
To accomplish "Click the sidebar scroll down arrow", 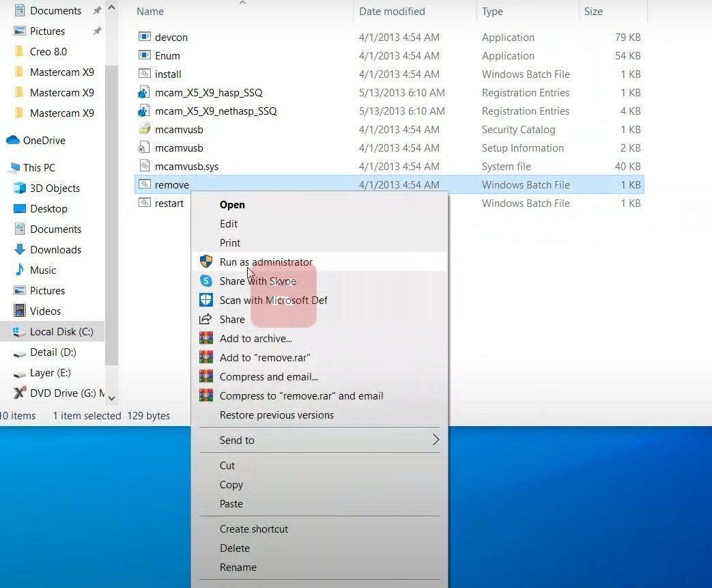I will [112, 398].
